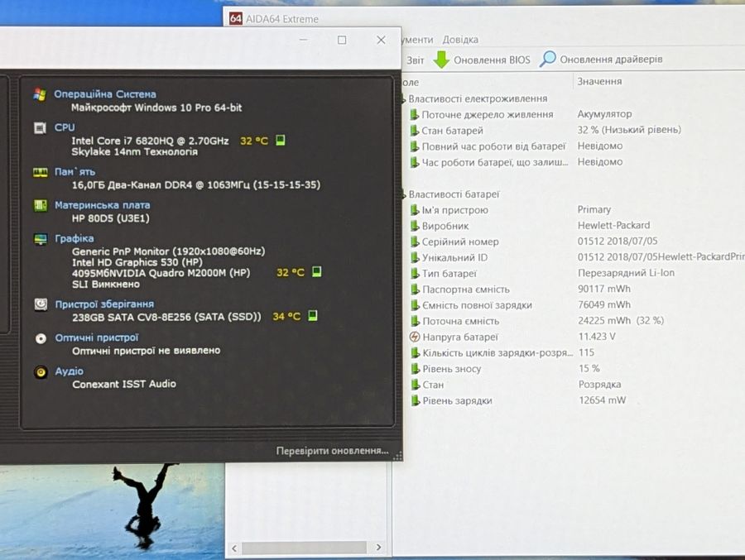
Task: Click the hard drive icon beside Пристрої зберігання
Action: [x=41, y=304]
